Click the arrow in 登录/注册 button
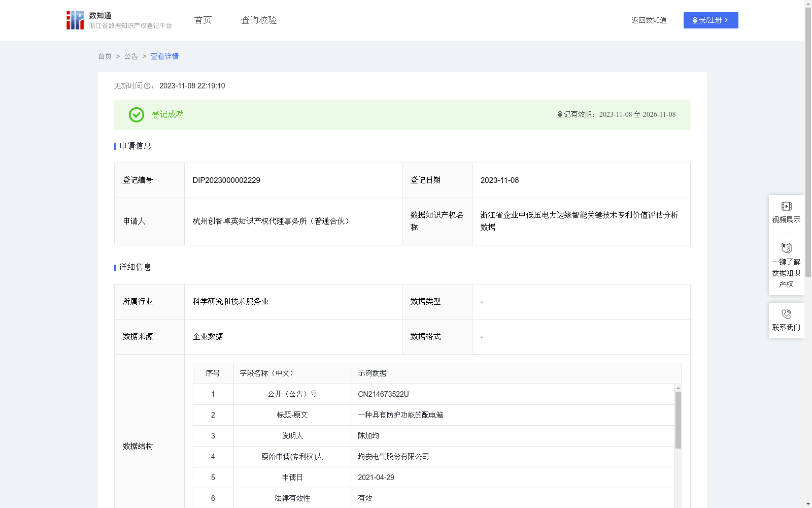The image size is (812, 508). [x=726, y=20]
